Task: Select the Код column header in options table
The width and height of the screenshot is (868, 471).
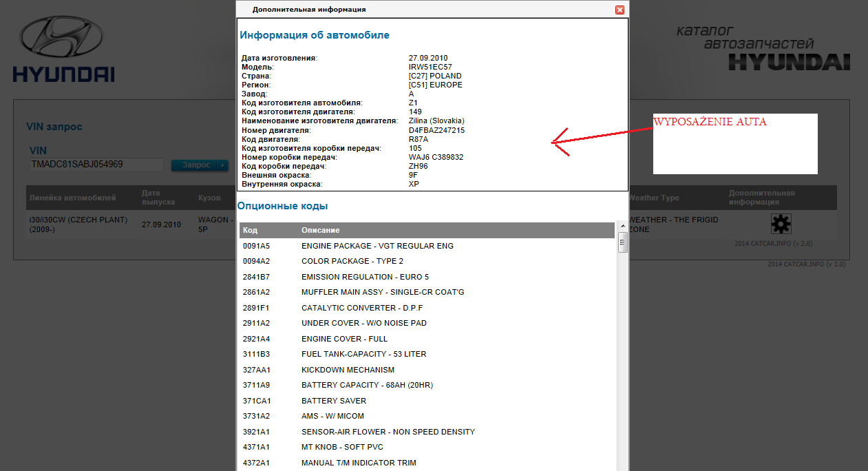Action: [x=250, y=230]
